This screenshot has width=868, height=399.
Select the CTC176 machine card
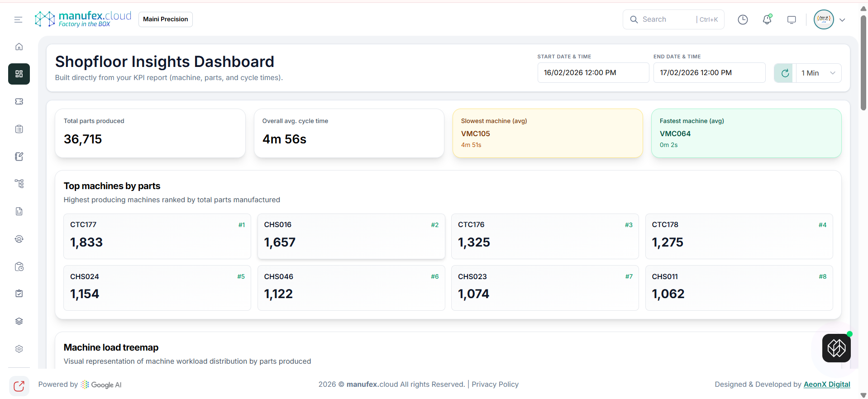pos(545,236)
